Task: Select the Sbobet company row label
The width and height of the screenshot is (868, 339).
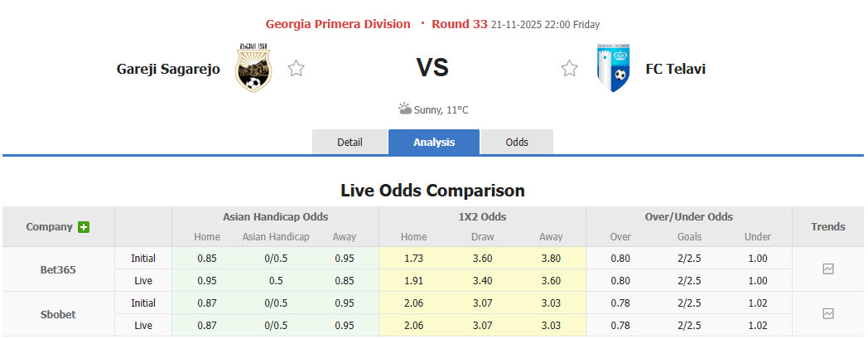Action: [58, 314]
